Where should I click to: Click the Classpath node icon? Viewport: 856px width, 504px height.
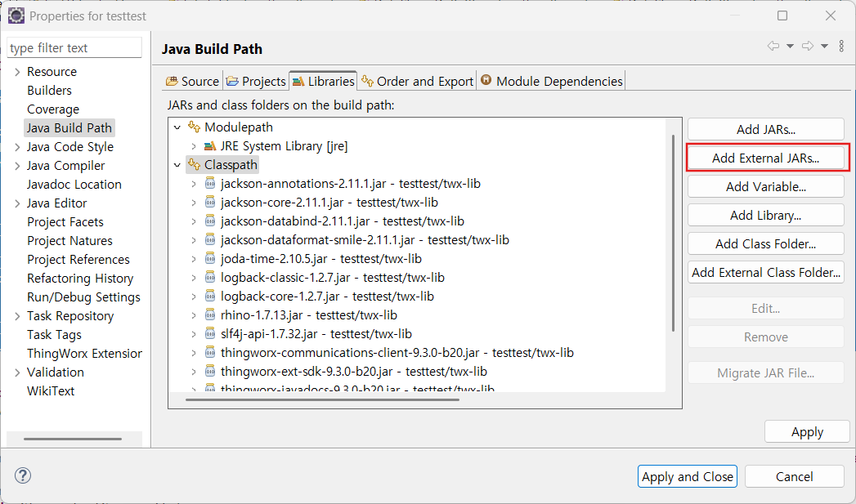[194, 165]
